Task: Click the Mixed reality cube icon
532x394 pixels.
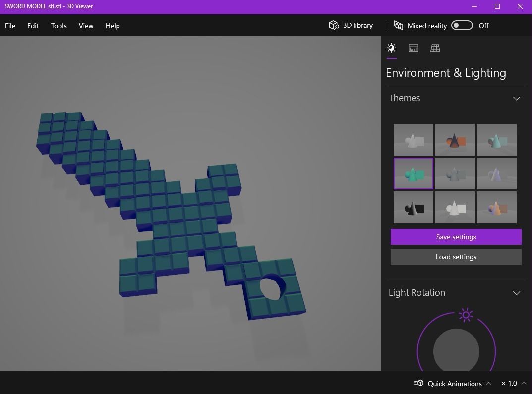Action: 398,25
